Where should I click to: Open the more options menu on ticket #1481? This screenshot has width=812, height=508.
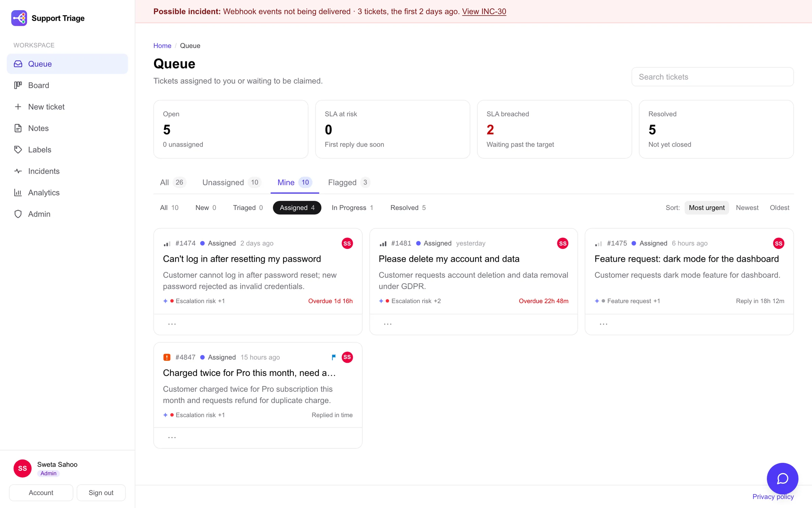click(388, 324)
